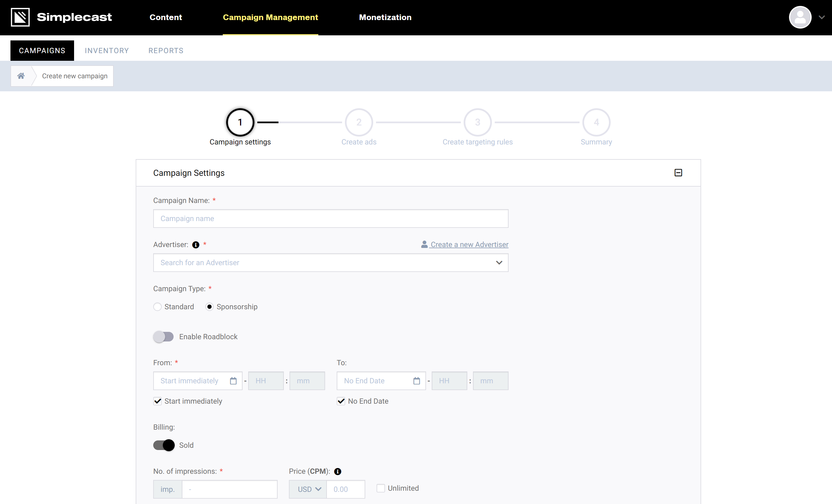832x504 pixels.
Task: Open the Monetization menu
Action: 385,17
